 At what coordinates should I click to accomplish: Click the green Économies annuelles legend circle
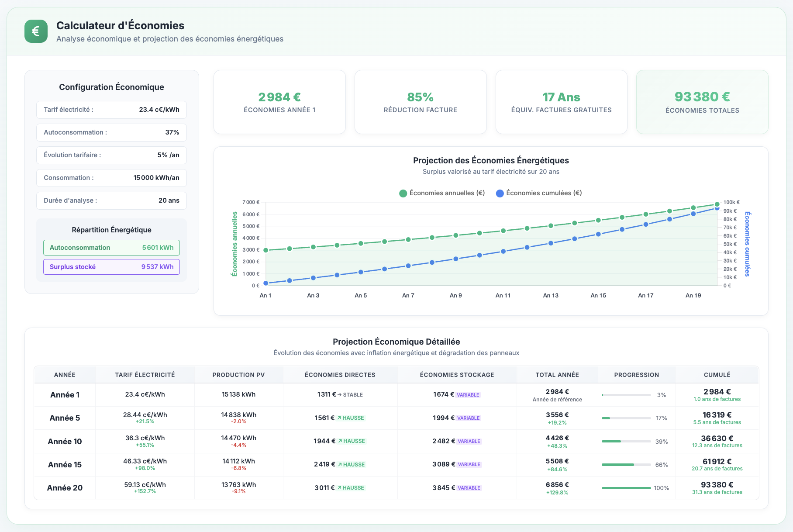pyautogui.click(x=403, y=193)
